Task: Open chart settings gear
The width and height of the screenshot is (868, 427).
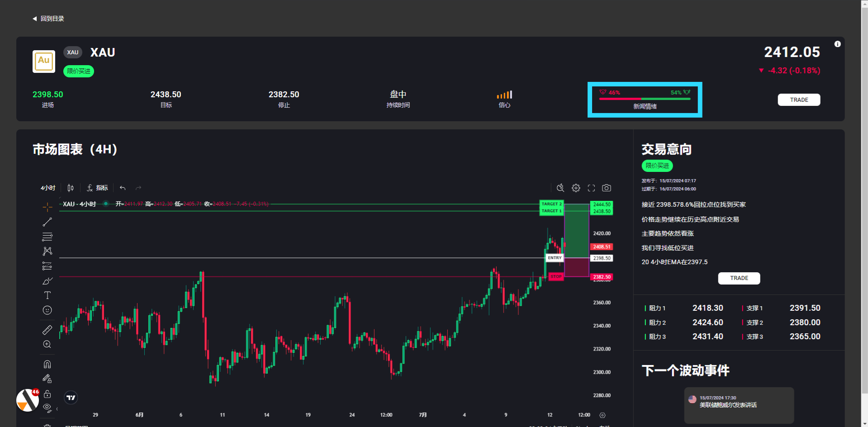Action: [x=576, y=188]
